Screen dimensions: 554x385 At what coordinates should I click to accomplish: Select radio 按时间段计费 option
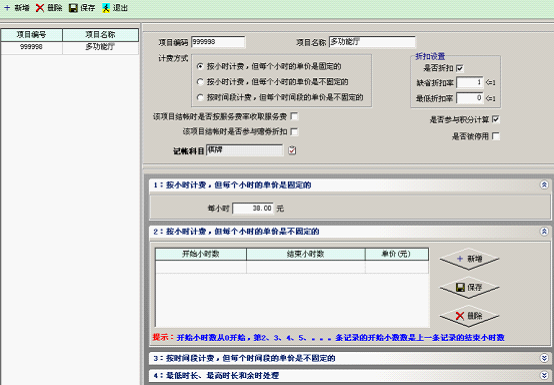[200, 97]
